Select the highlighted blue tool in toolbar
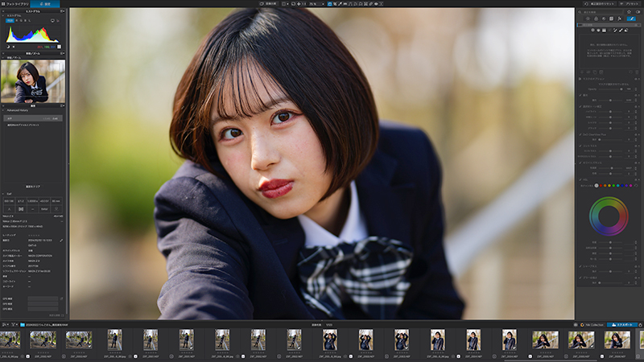This screenshot has height=362, width=644. (x=329, y=4)
